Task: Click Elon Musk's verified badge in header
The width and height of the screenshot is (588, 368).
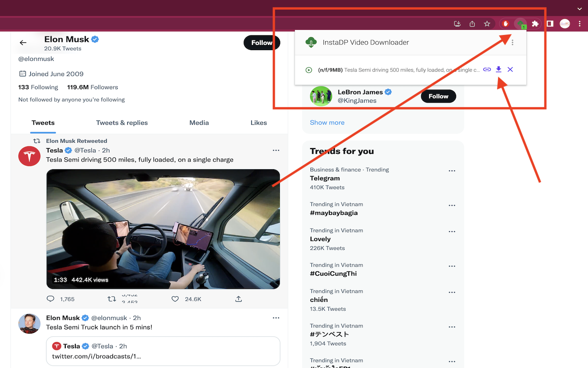Action: point(95,39)
